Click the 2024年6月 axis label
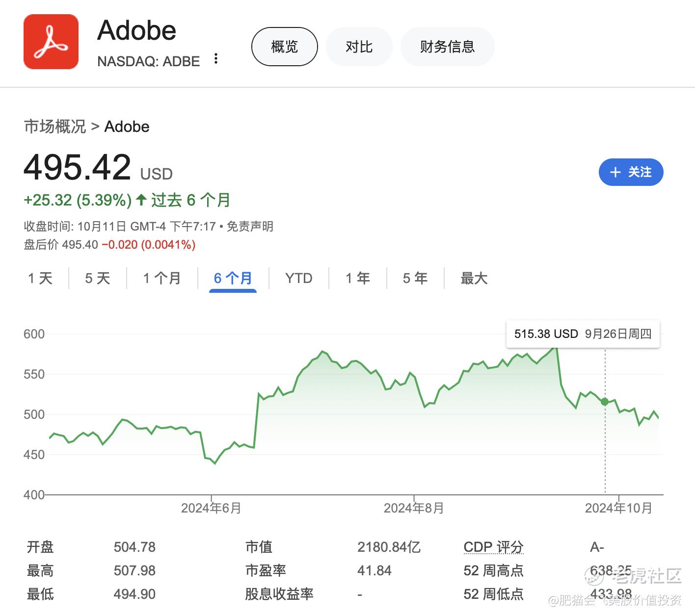The height and width of the screenshot is (616, 695). (211, 508)
